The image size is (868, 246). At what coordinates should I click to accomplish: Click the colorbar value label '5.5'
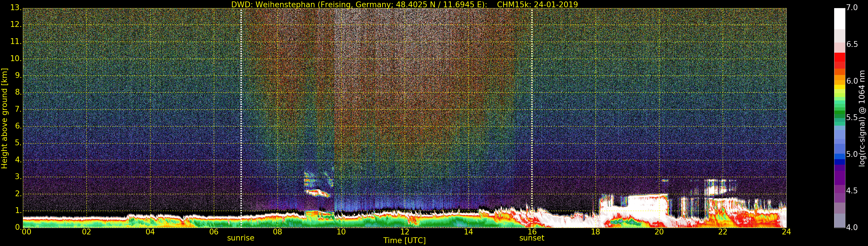click(x=852, y=117)
